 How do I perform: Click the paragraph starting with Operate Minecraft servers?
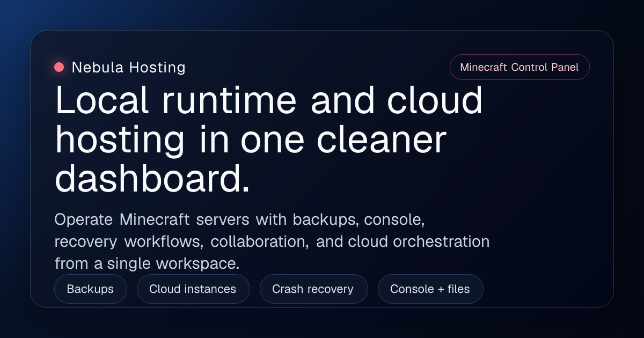(272, 241)
